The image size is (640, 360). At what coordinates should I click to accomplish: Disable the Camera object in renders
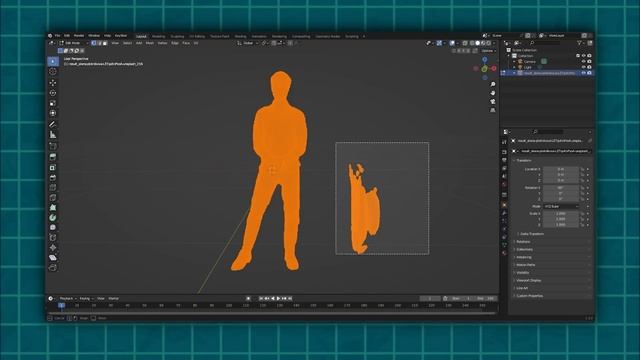tap(589, 62)
